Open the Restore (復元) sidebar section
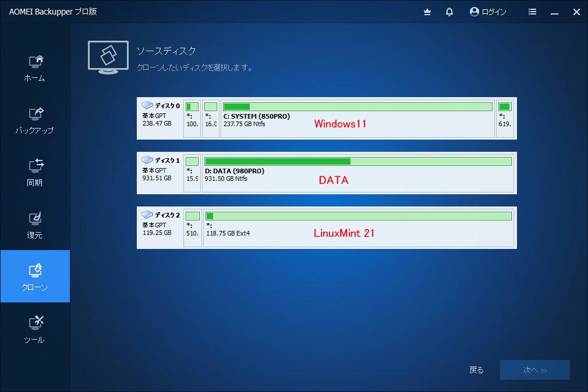This screenshot has width=588, height=392. point(35,226)
